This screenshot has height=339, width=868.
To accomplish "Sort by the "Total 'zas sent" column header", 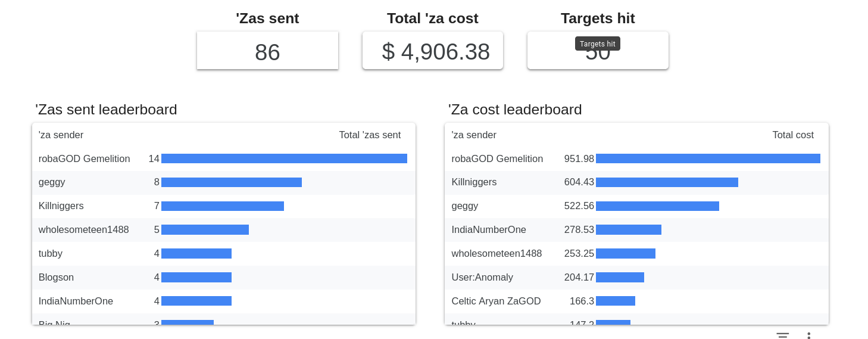I will pos(370,135).
